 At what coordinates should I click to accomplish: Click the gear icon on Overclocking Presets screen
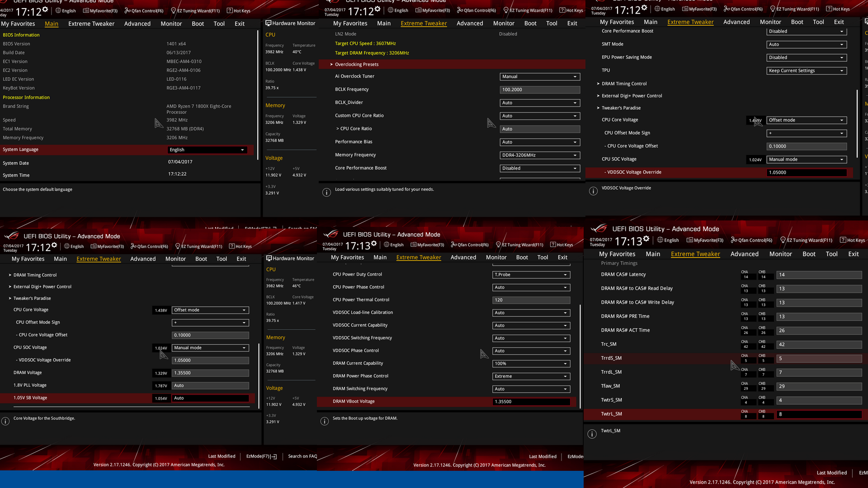pyautogui.click(x=377, y=9)
